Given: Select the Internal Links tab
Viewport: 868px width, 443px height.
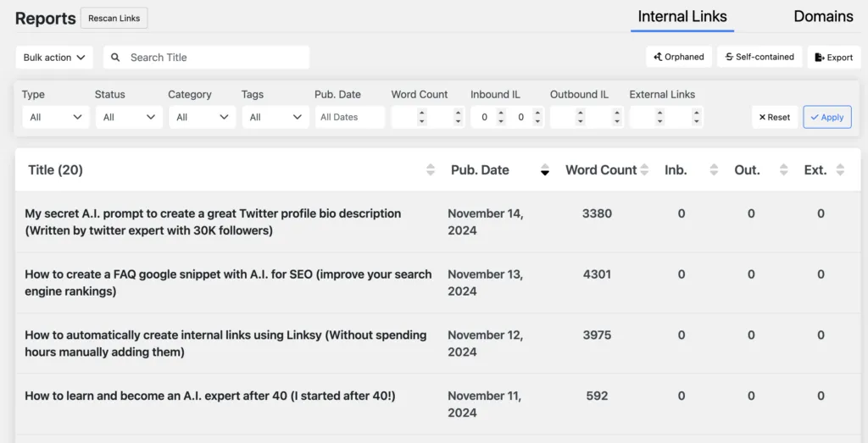Looking at the screenshot, I should tap(682, 16).
